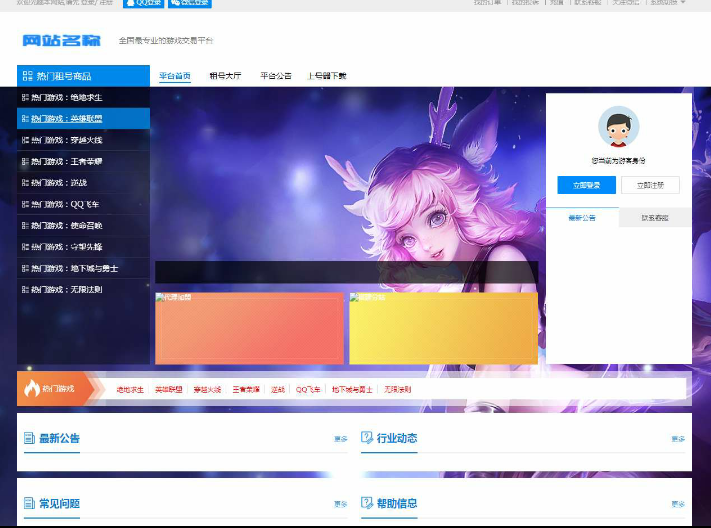
Task: Click the 立即登录 button
Action: pos(586,185)
